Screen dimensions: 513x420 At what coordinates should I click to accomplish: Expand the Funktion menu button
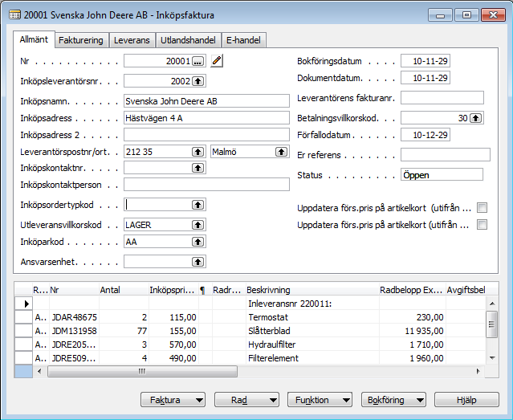pos(320,400)
